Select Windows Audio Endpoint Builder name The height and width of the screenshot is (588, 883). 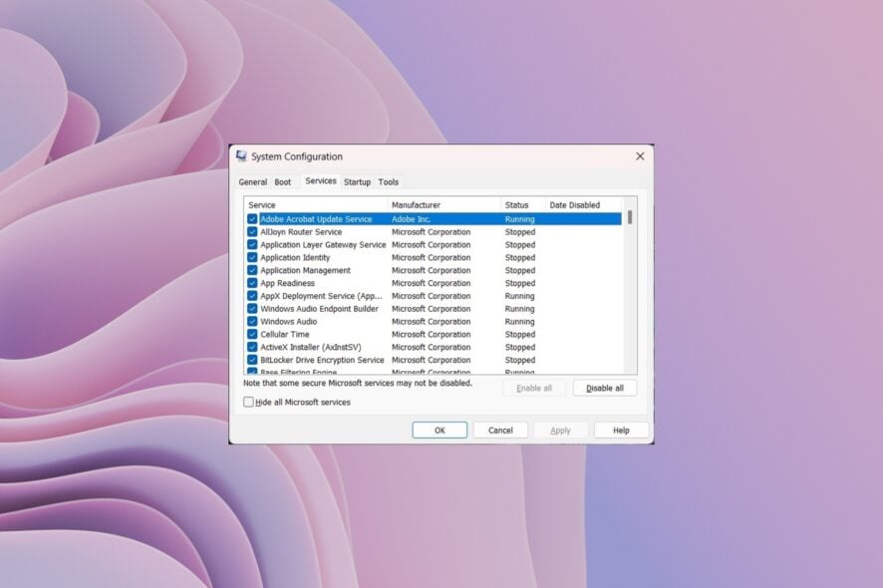319,309
